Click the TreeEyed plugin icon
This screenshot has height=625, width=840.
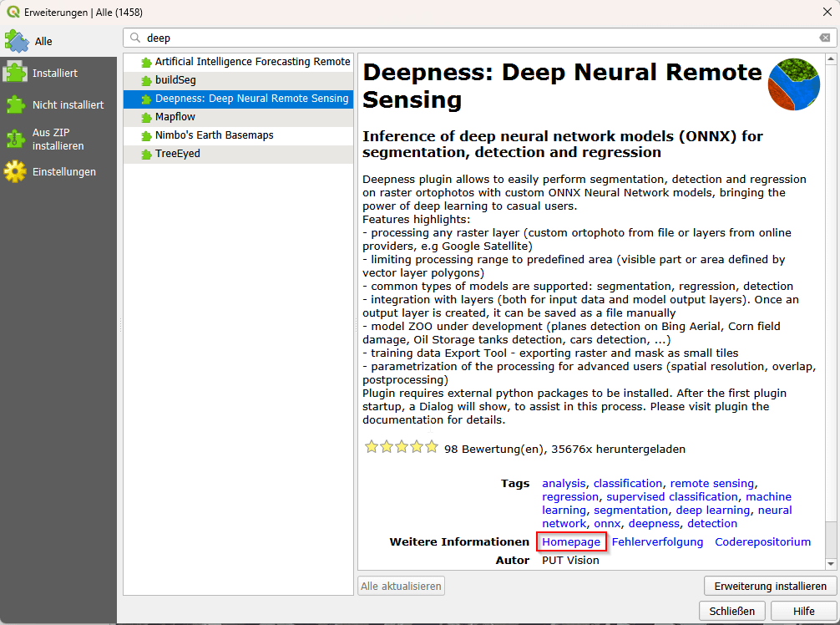click(x=146, y=155)
